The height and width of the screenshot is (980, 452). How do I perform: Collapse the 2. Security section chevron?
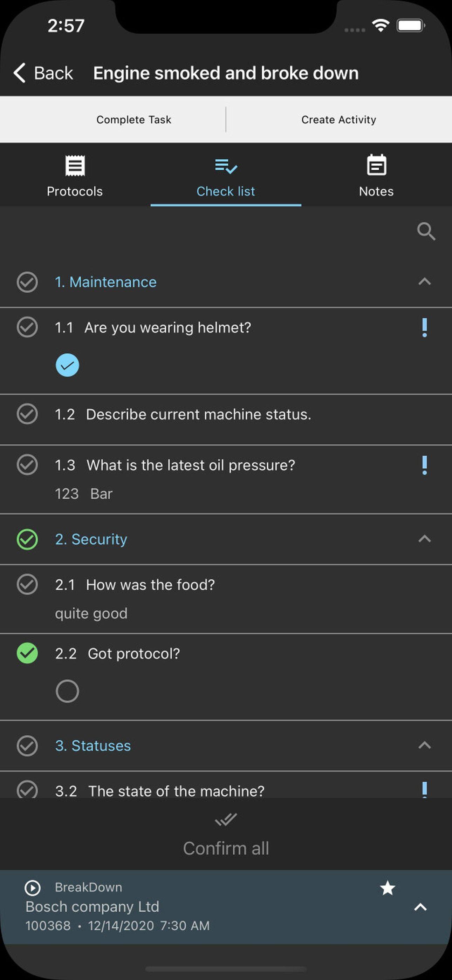(425, 539)
